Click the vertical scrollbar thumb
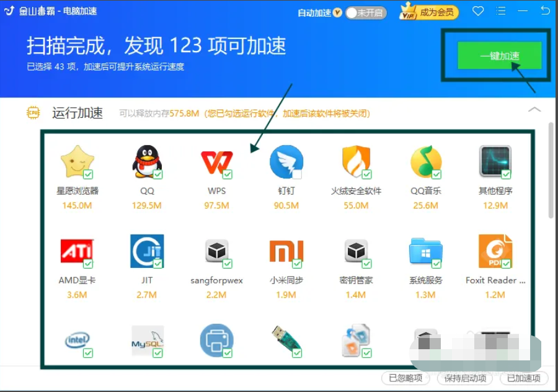Image resolution: width=558 pixels, height=392 pixels. coord(551,170)
